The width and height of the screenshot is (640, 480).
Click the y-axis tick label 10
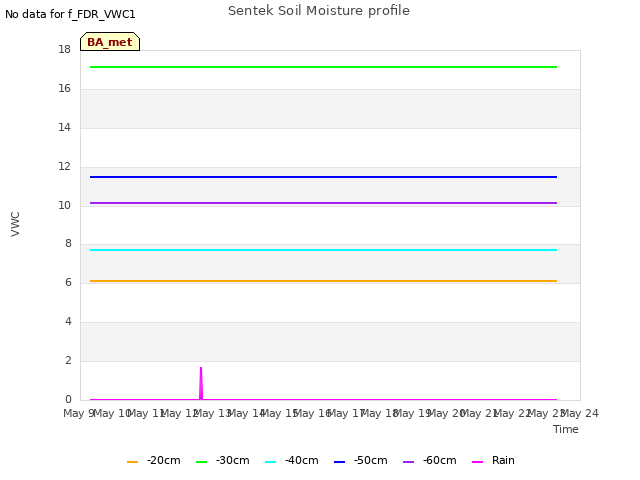[64, 205]
